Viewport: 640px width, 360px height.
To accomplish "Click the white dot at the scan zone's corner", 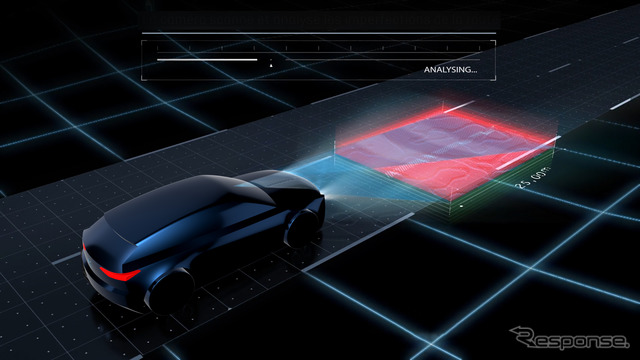I will click(462, 206).
